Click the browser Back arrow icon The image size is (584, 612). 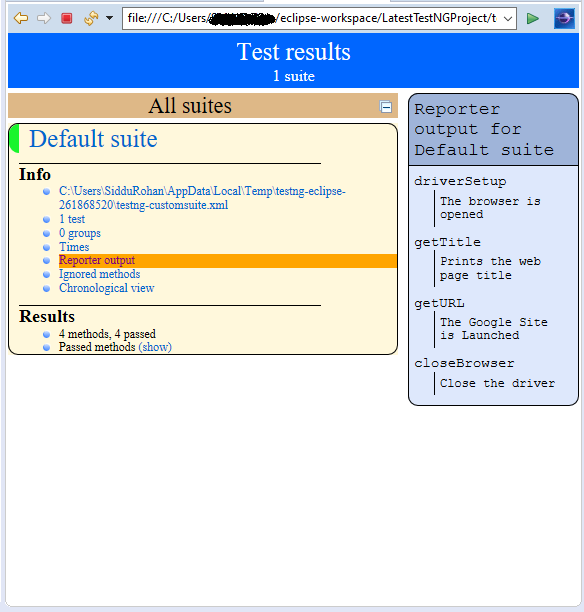pos(21,18)
